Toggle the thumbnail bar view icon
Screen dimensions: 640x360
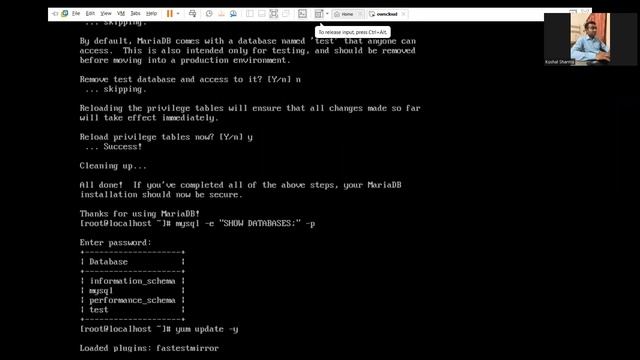click(x=262, y=13)
